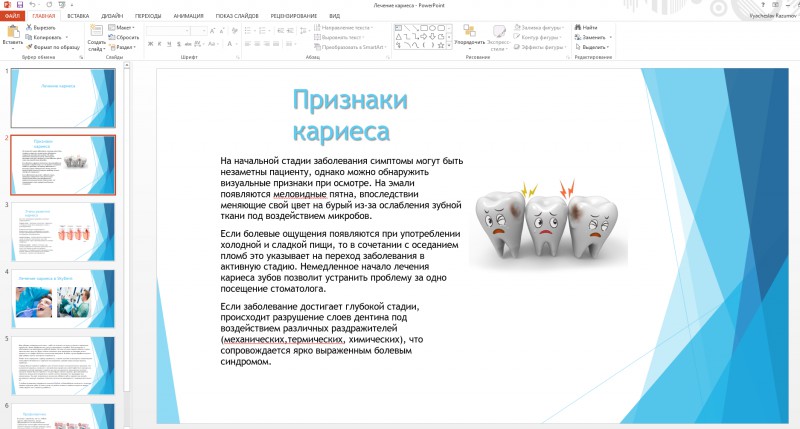This screenshot has height=429, width=800.
Task: Toggle strikethrough (abc) formatting
Action: pos(188,44)
